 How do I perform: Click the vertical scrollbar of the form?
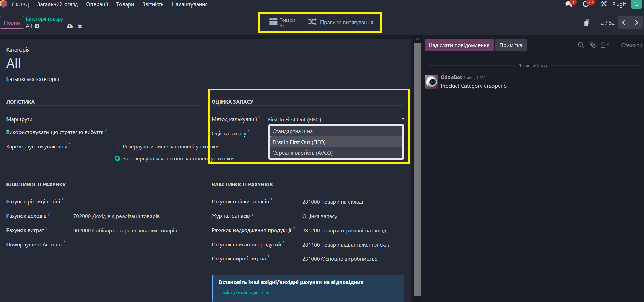pos(418,167)
